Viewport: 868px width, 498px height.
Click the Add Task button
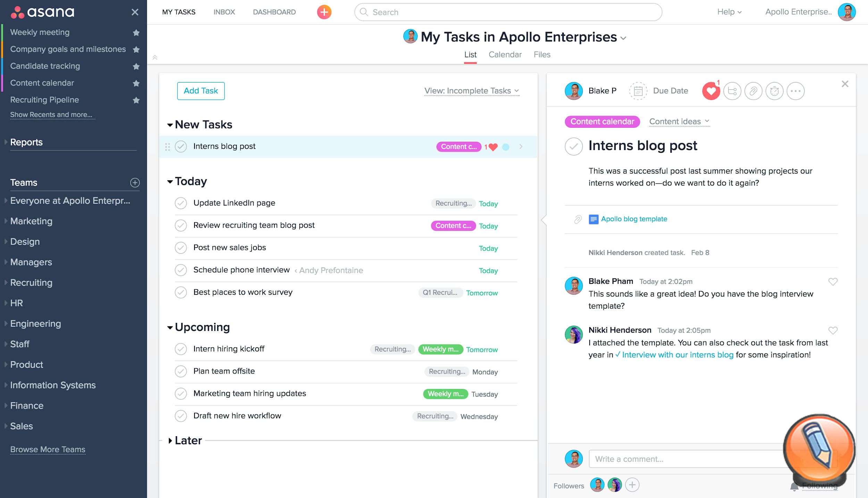[201, 91]
